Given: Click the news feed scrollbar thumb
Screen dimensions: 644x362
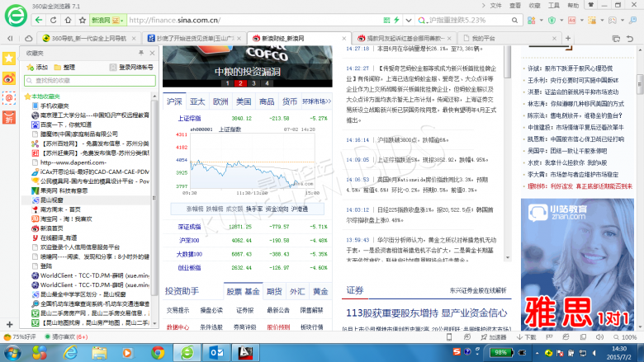Looking at the screenshot, I should [508, 62].
